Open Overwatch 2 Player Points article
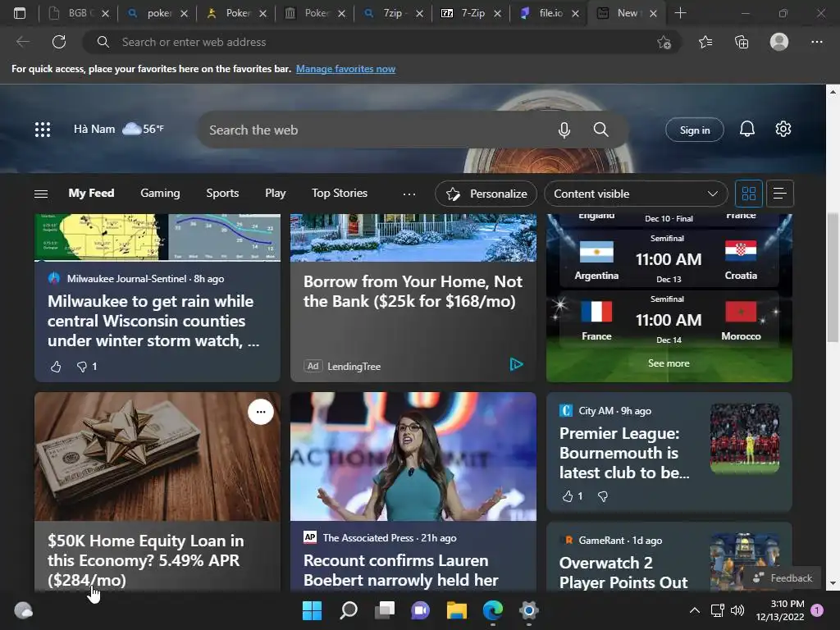 (x=623, y=573)
